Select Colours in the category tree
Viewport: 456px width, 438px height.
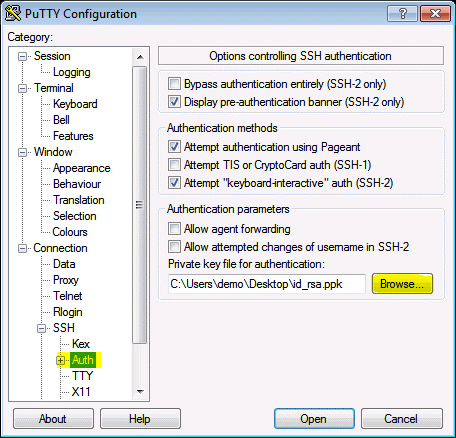coord(70,232)
